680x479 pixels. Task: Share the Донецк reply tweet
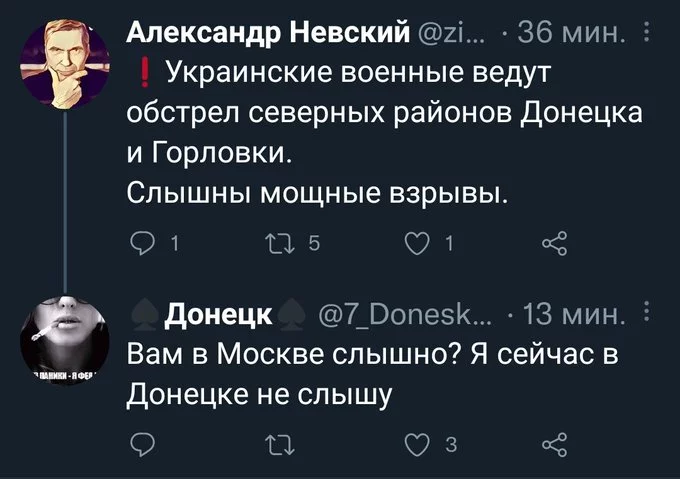[x=551, y=444]
